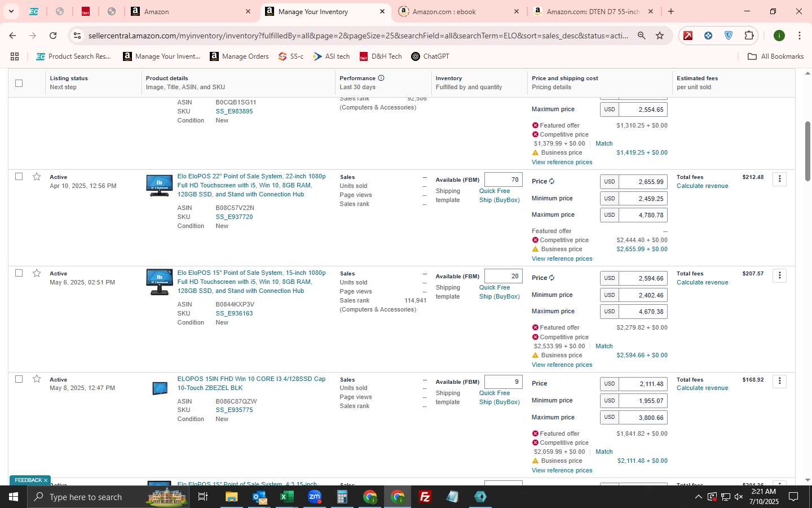This screenshot has width=812, height=508.
Task: Expand the tab search dropdown arrow
Action: coord(11,11)
